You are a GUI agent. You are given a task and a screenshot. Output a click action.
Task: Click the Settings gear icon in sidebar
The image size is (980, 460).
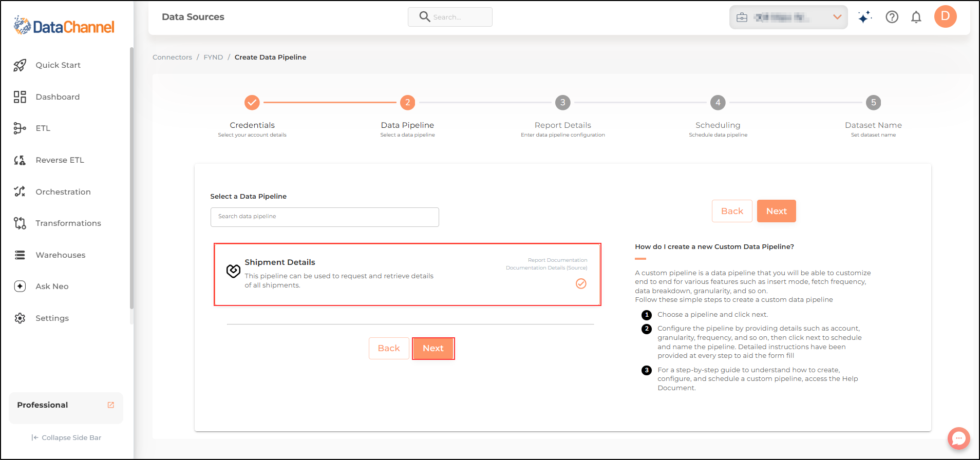pos(20,318)
